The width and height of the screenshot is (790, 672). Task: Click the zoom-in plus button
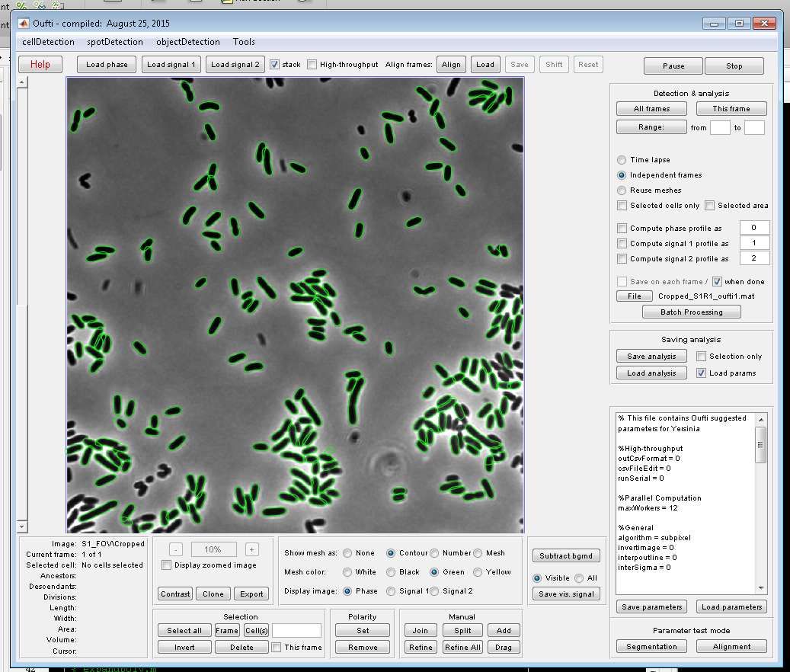pos(252,549)
